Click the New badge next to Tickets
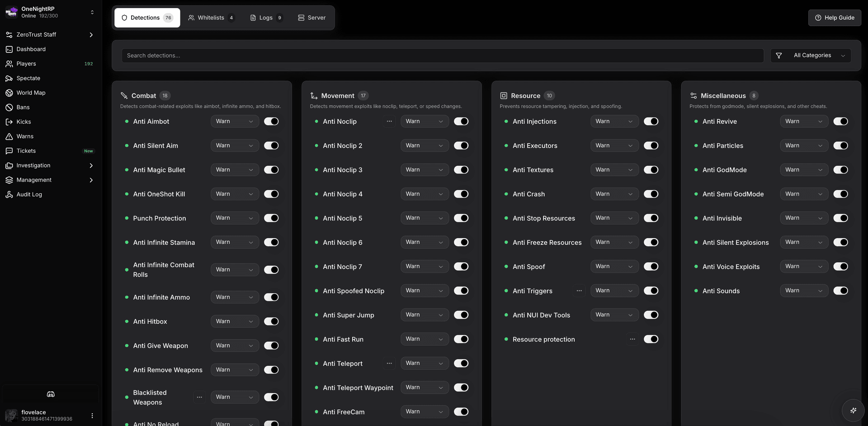The height and width of the screenshot is (426, 868). 89,151
